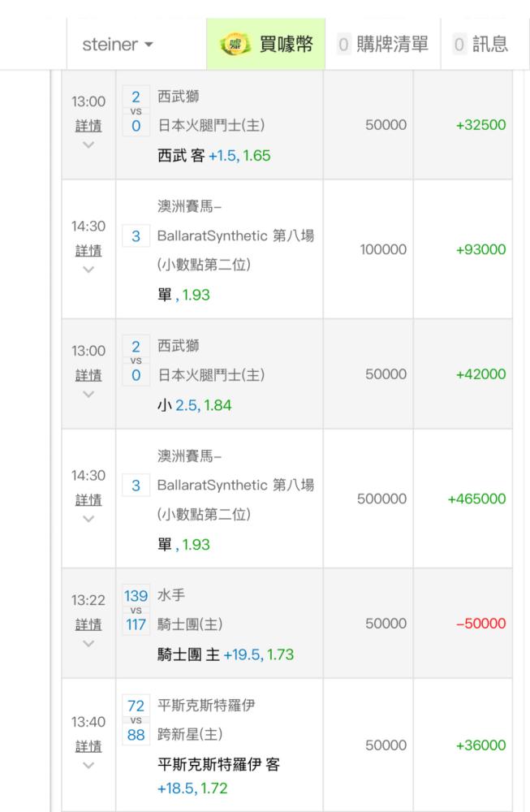
Task: Open 詳情 for the 水手 vs 騎士團 game
Action: [x=88, y=624]
